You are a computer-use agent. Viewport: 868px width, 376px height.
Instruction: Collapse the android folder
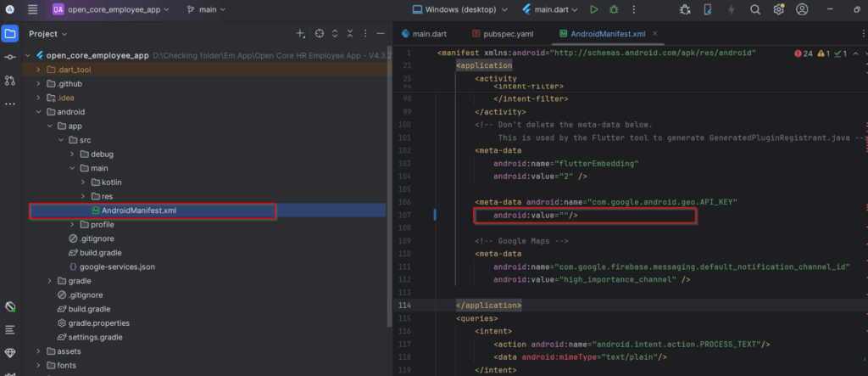tap(37, 111)
